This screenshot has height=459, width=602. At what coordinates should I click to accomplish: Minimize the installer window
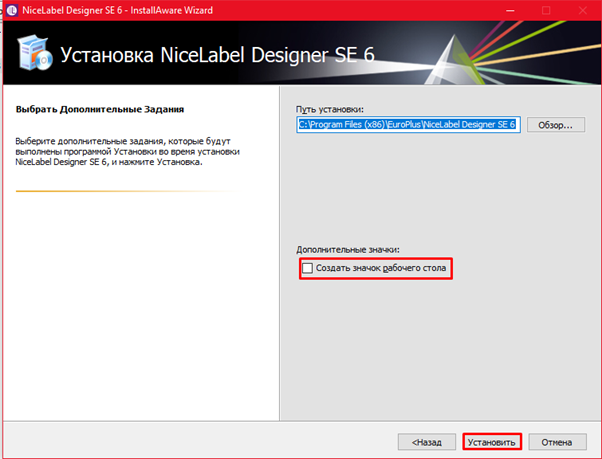[x=510, y=10]
